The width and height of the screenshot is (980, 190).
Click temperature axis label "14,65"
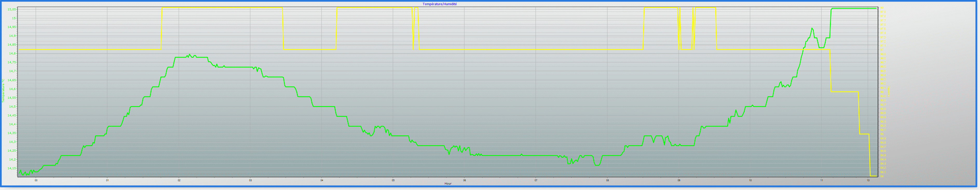pos(12,80)
